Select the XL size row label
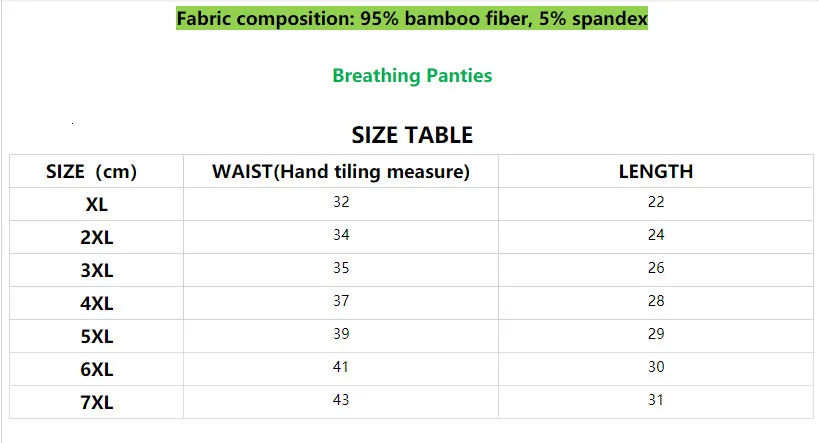Image resolution: width=819 pixels, height=443 pixels. click(x=97, y=204)
